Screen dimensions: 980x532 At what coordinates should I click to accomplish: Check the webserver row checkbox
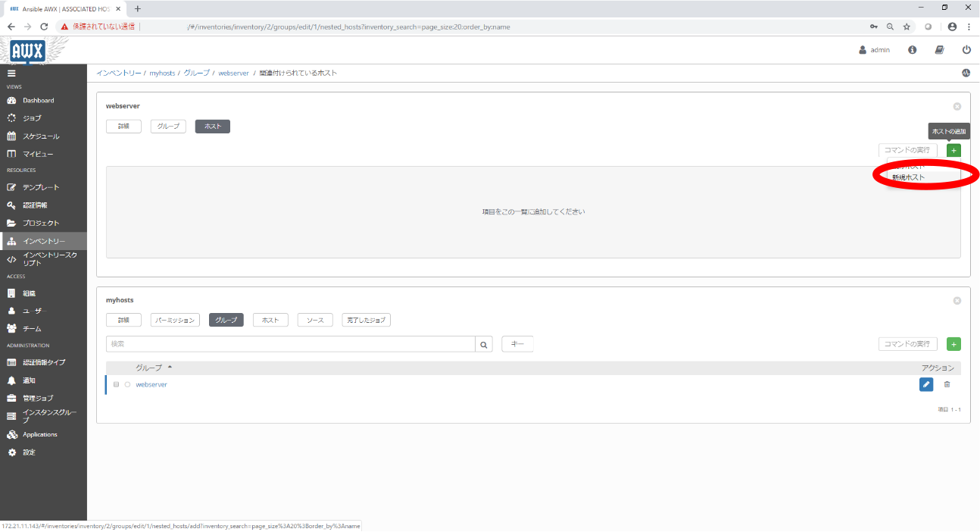point(116,384)
